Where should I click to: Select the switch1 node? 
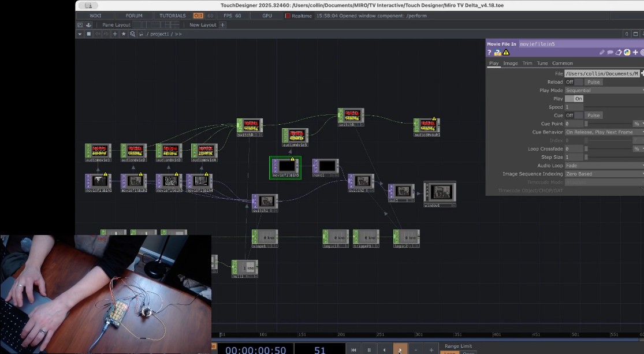[265, 203]
